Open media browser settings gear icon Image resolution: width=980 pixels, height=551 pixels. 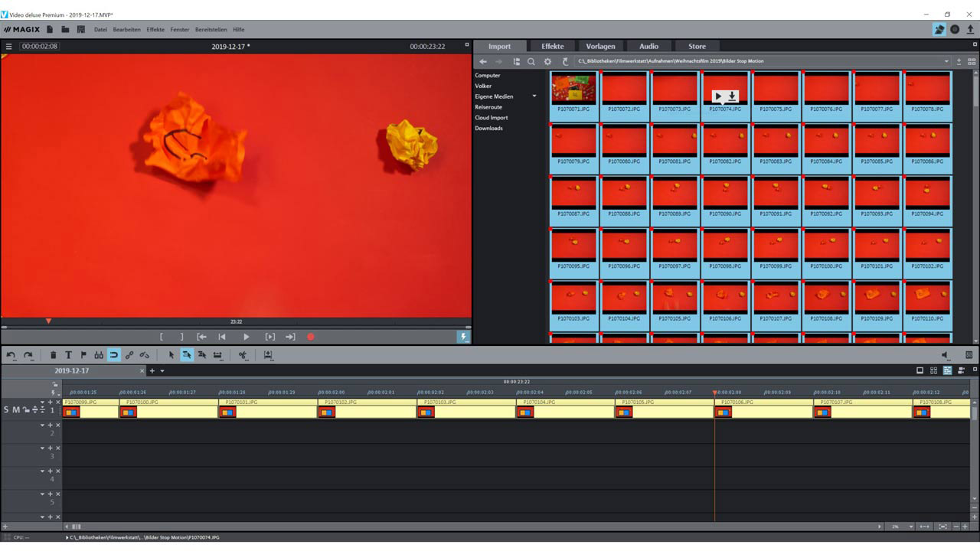[547, 61]
